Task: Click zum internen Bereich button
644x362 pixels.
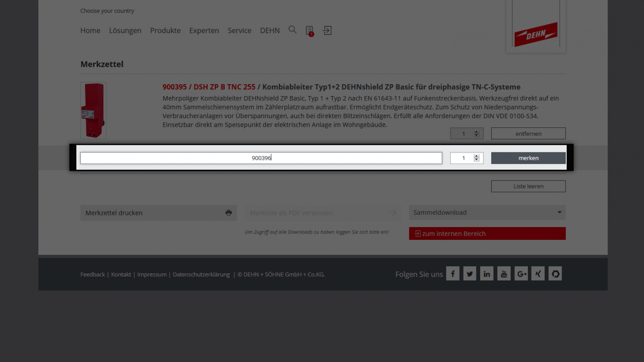Action: click(487, 234)
